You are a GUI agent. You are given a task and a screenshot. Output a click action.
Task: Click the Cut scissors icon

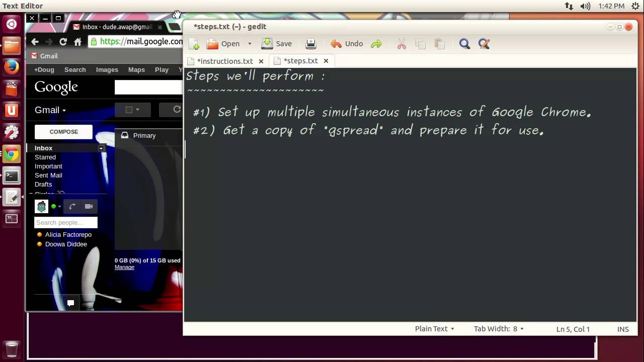click(401, 44)
